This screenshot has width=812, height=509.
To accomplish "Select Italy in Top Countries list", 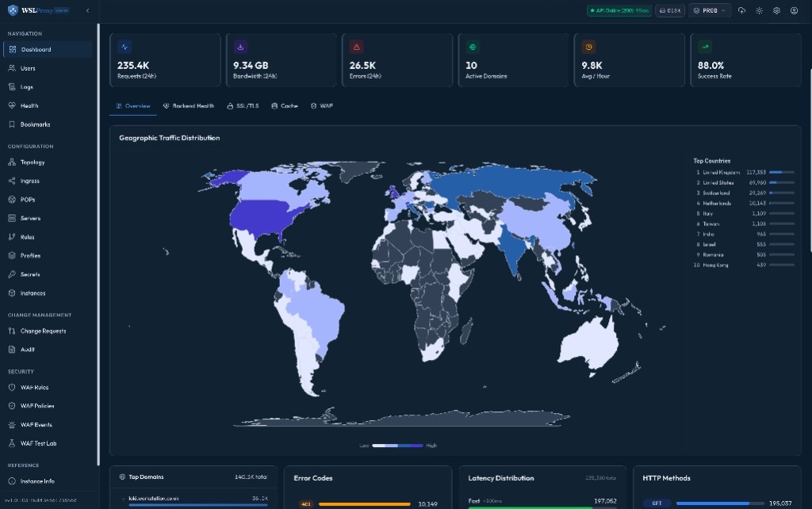I will (744, 213).
